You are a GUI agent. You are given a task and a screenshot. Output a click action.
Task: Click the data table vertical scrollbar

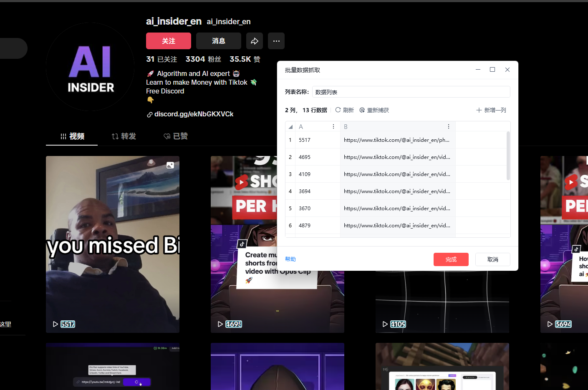point(508,156)
